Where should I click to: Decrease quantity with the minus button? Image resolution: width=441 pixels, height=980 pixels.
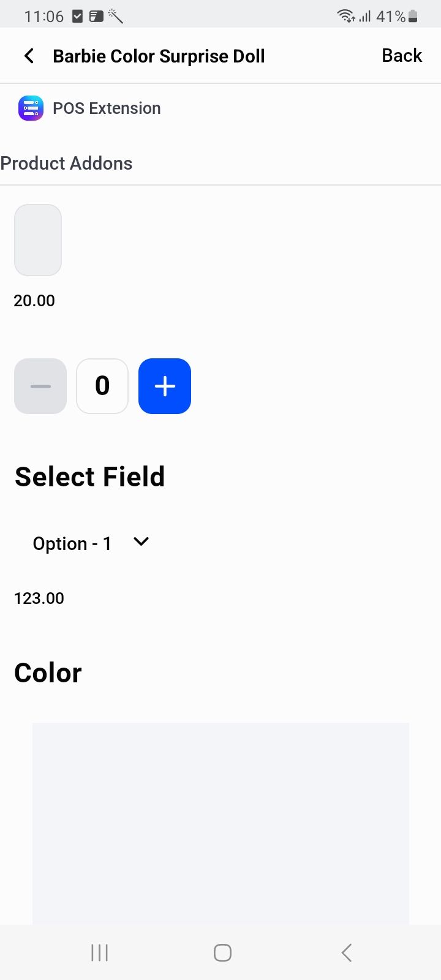pos(40,386)
